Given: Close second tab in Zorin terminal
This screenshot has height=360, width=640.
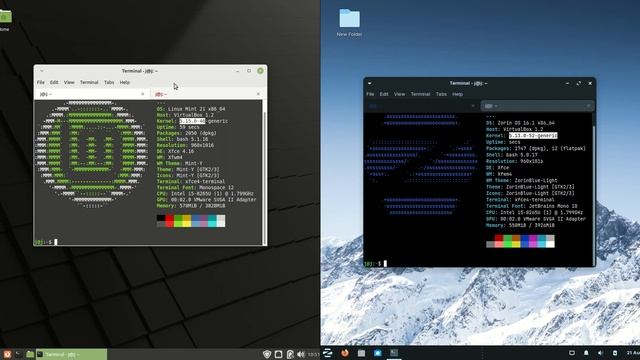Looking at the screenshot, I should coord(588,106).
